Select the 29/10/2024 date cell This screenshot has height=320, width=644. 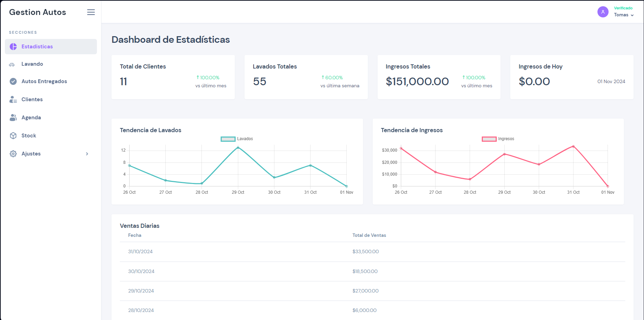click(141, 291)
